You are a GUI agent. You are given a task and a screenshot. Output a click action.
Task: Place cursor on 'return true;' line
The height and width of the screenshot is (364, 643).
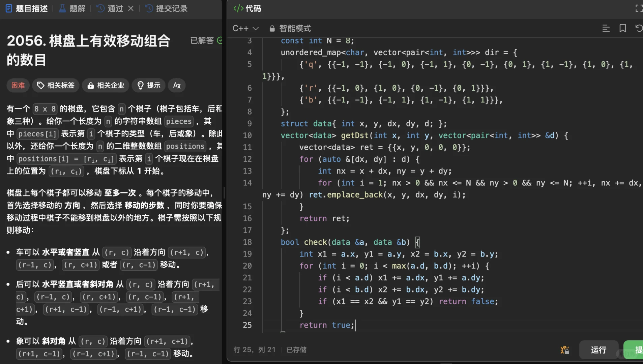pos(326,325)
